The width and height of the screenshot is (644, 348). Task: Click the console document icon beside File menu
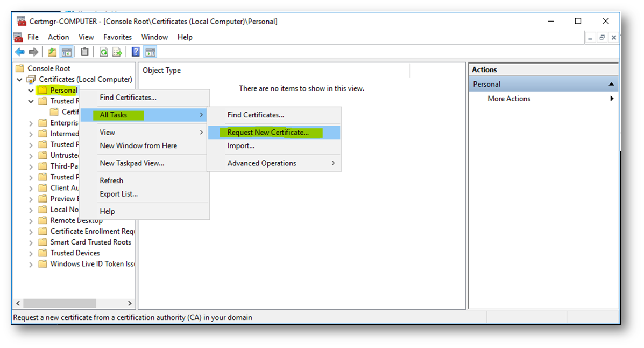click(18, 37)
